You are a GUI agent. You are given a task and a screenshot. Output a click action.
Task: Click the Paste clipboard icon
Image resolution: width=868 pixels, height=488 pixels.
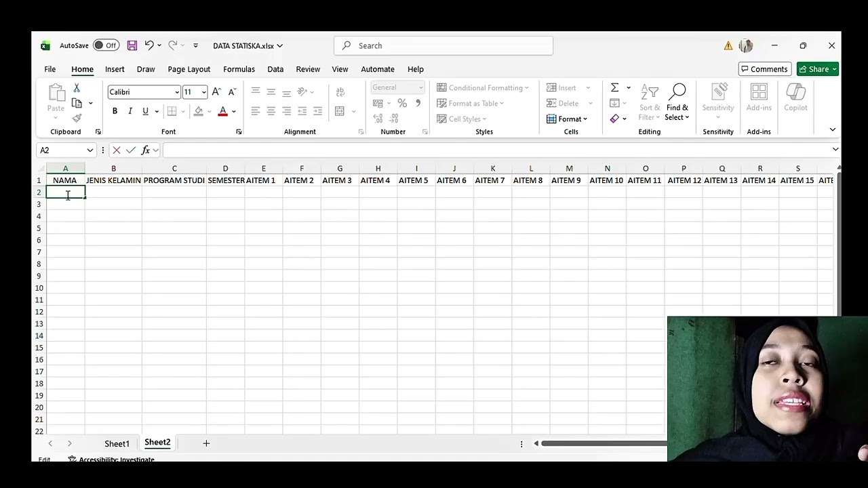tap(56, 93)
